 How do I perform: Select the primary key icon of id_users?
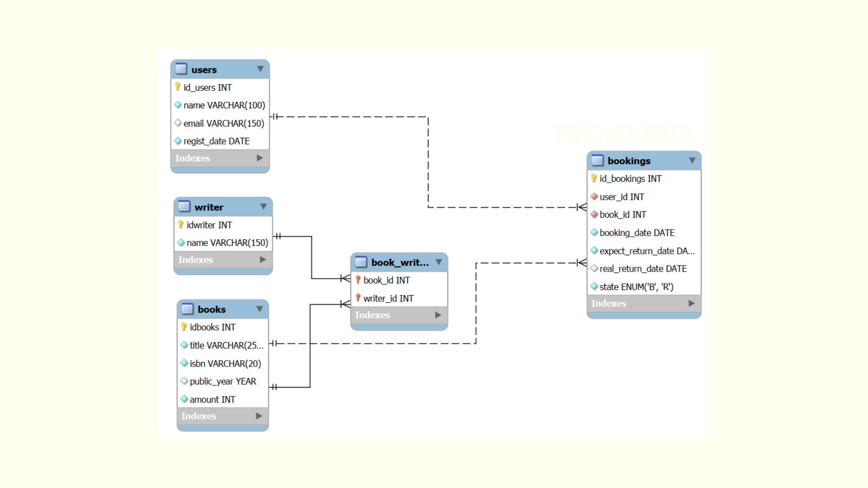178,87
